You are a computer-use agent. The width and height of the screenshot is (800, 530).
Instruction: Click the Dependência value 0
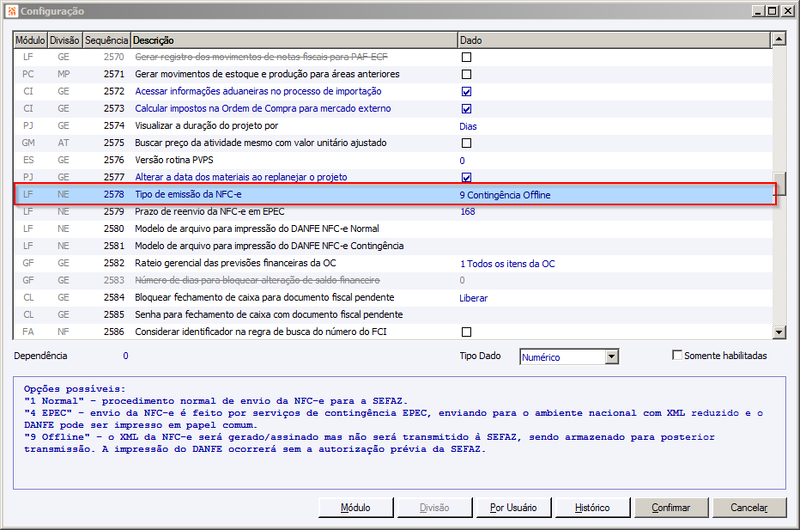(x=126, y=356)
